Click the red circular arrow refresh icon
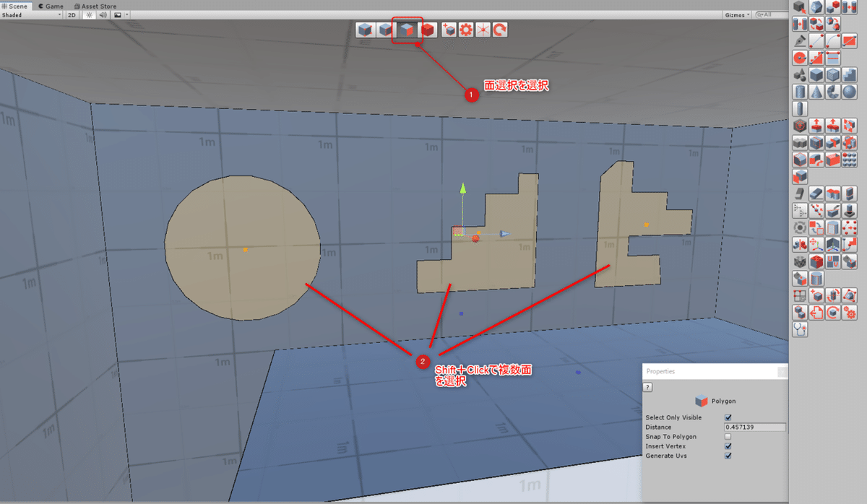Viewport: 867px width, 504px height. click(500, 30)
